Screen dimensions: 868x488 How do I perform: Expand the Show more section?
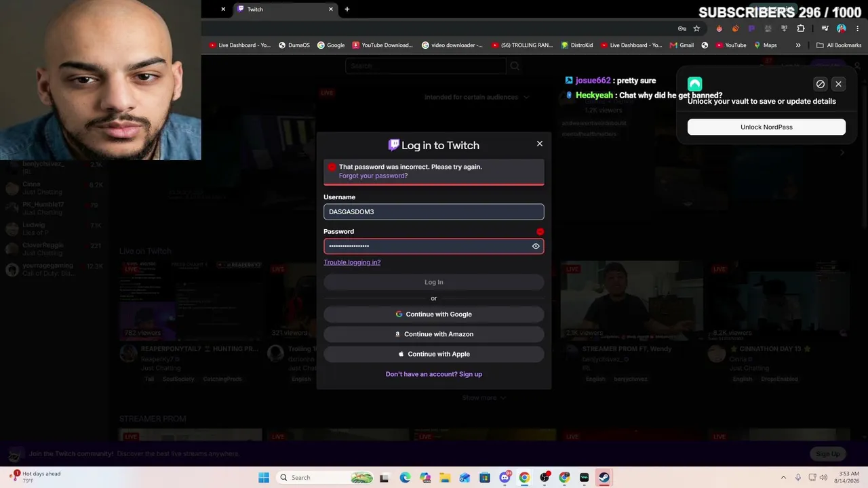[484, 398]
